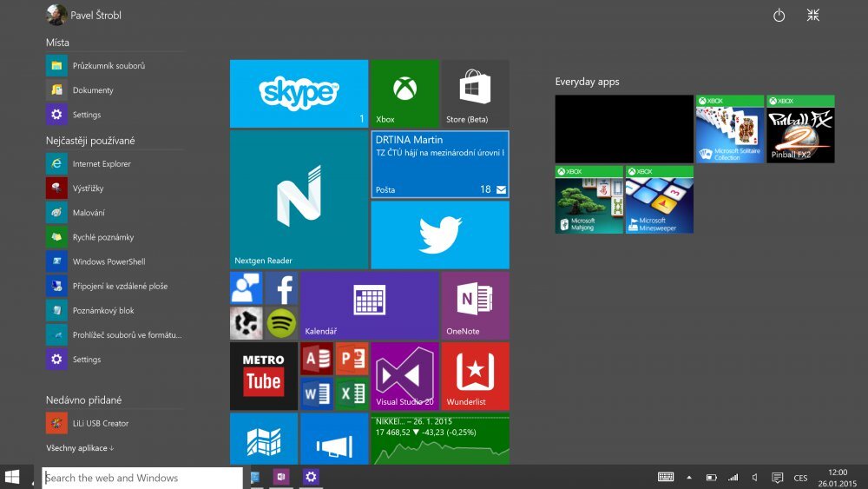
Task: Open Prohlížeč souborů ve formátu item
Action: [115, 334]
